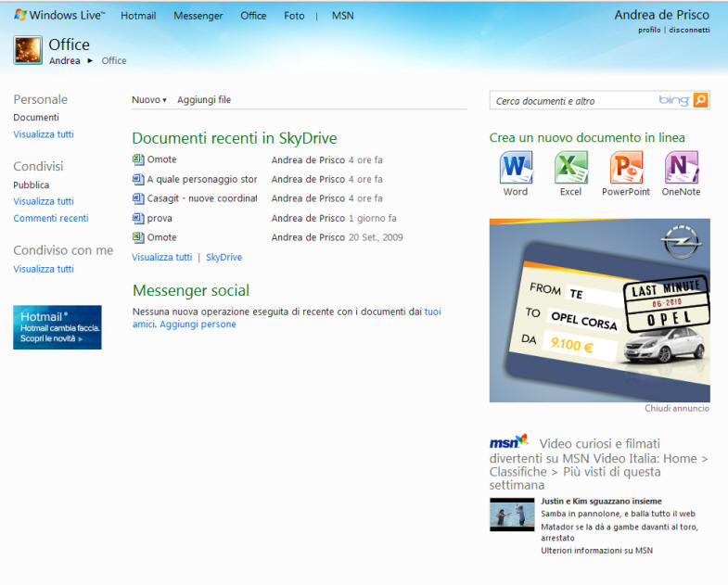
Task: Open Documenti under Personale
Action: tap(36, 118)
